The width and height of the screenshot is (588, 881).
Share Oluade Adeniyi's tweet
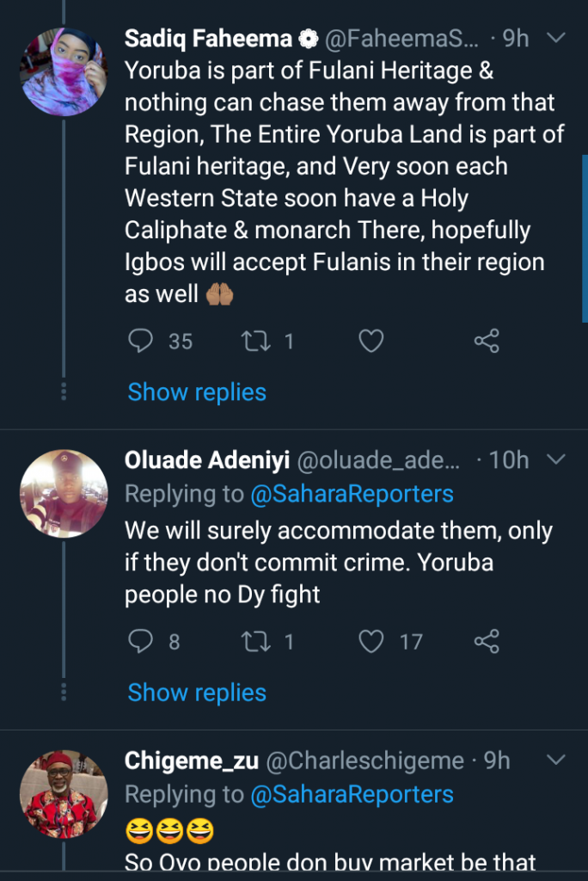coord(487,641)
